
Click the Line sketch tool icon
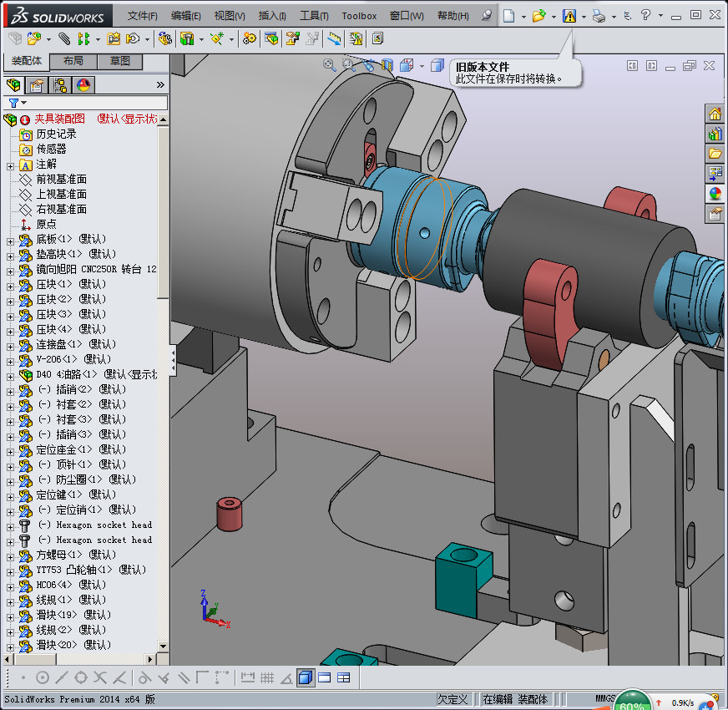61,677
